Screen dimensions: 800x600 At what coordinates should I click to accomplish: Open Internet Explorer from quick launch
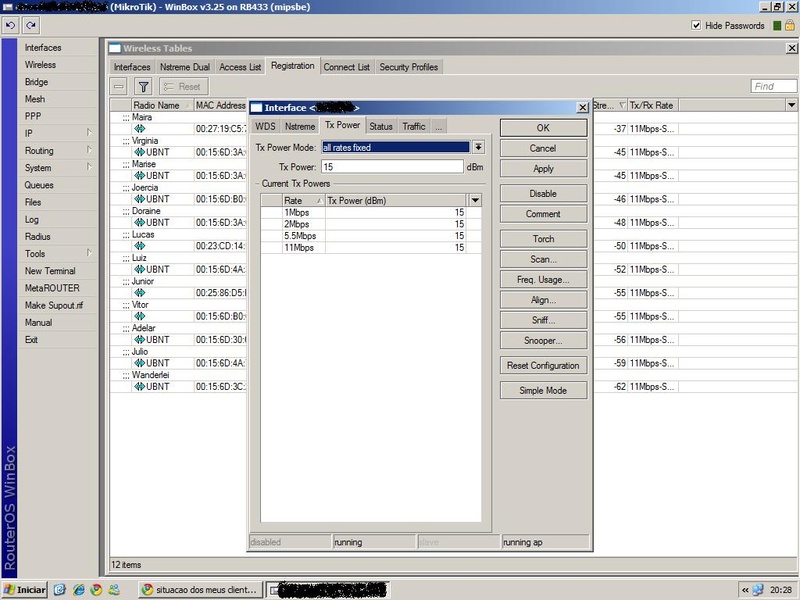tap(79, 590)
